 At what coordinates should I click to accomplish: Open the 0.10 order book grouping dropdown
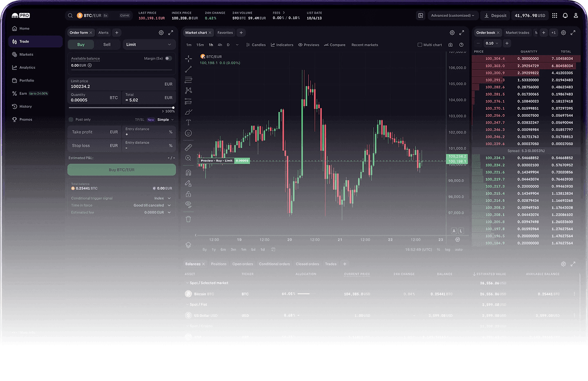(x=492, y=43)
